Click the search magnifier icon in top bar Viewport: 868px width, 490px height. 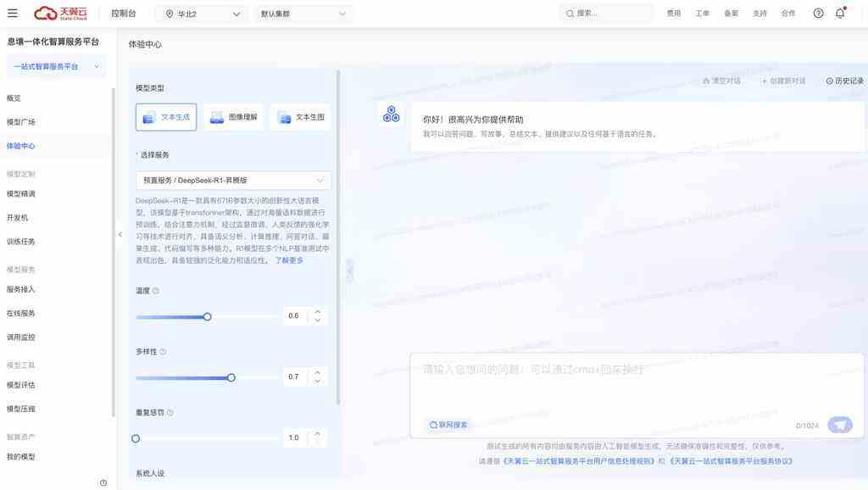(x=570, y=14)
